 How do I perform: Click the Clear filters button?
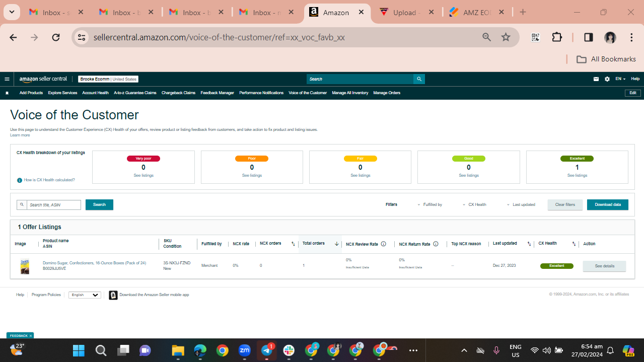[x=565, y=205]
